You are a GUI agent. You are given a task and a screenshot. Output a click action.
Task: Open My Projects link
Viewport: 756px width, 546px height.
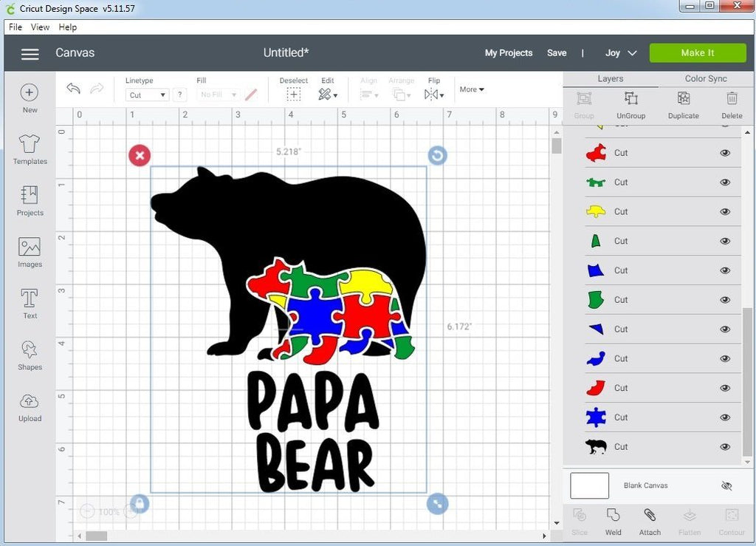[509, 53]
